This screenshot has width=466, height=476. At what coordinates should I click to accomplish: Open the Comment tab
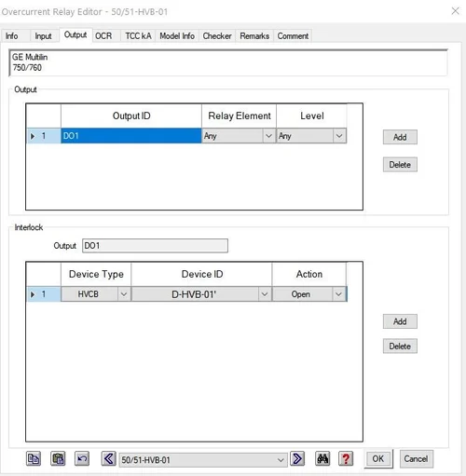pos(293,36)
